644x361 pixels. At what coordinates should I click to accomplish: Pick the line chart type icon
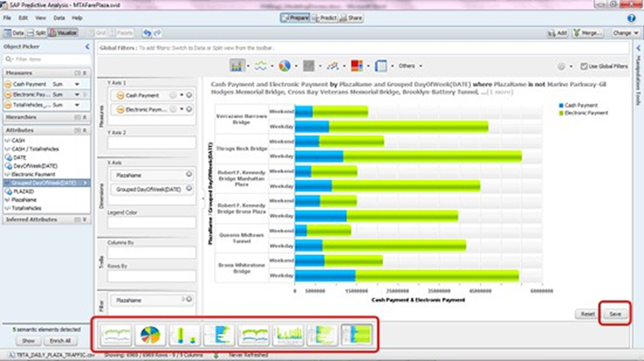[261, 66]
